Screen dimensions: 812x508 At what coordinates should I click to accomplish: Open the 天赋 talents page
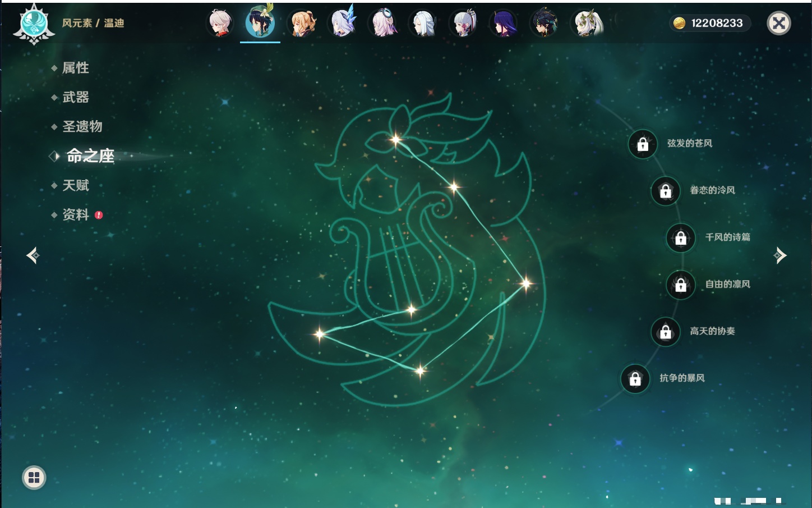pos(76,185)
